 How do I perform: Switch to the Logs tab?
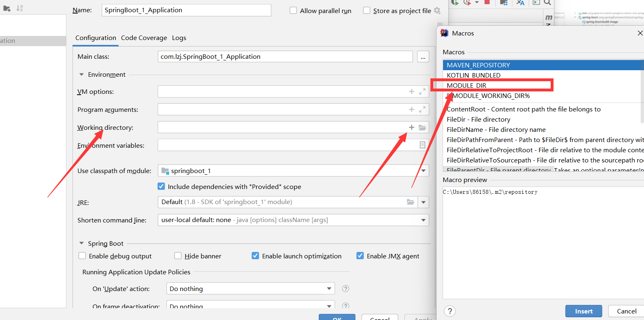[x=179, y=38]
